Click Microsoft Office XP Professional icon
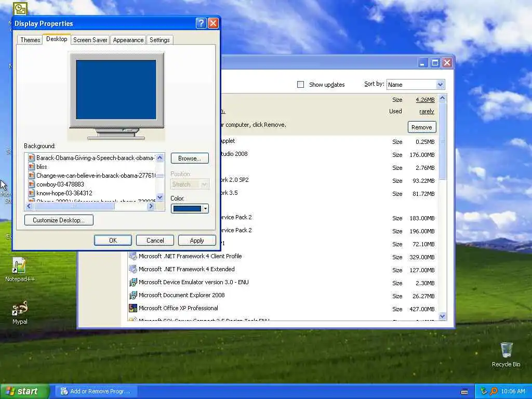Viewport: 532px width, 399px height. coord(132,308)
